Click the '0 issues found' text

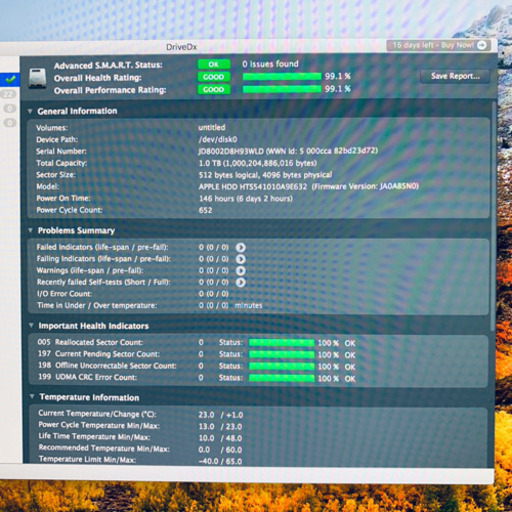[270, 64]
